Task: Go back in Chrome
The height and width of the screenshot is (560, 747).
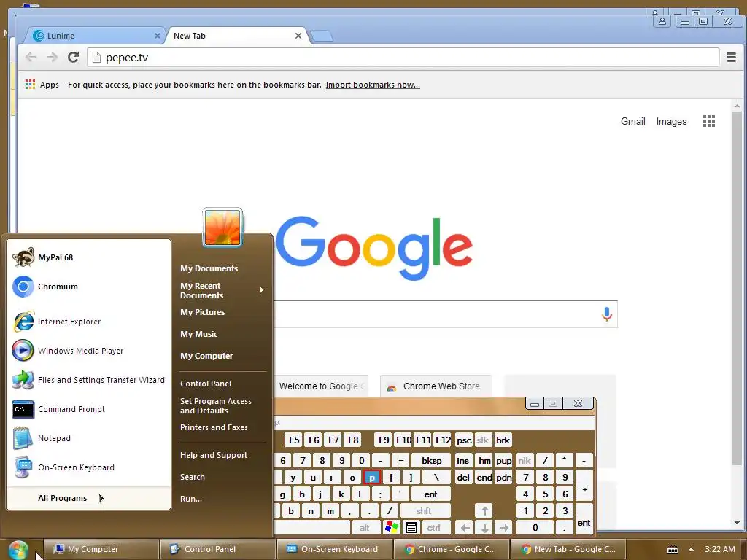Action: point(31,58)
